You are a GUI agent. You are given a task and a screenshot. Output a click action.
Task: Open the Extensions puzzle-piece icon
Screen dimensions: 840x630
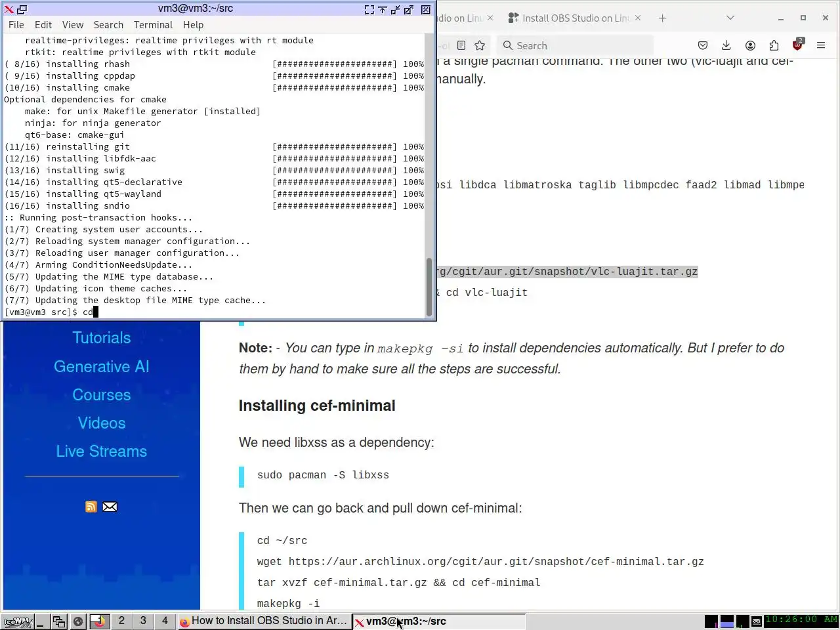tap(774, 45)
